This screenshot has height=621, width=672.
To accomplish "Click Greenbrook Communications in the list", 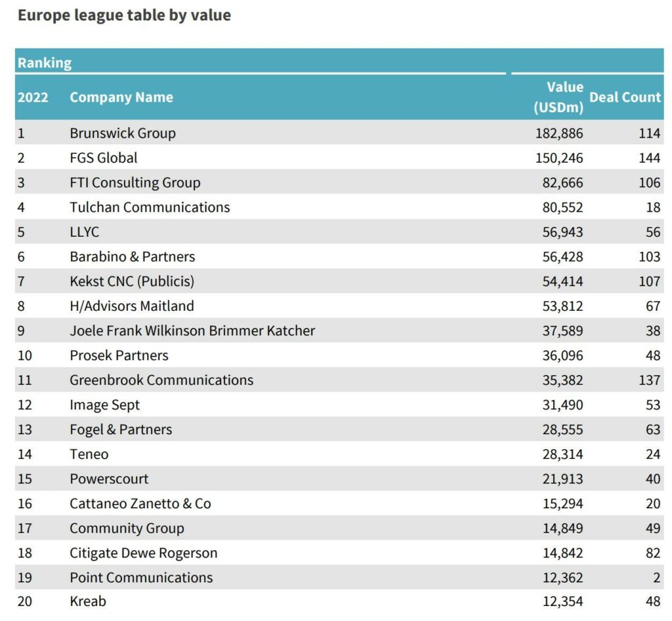I will tap(161, 380).
